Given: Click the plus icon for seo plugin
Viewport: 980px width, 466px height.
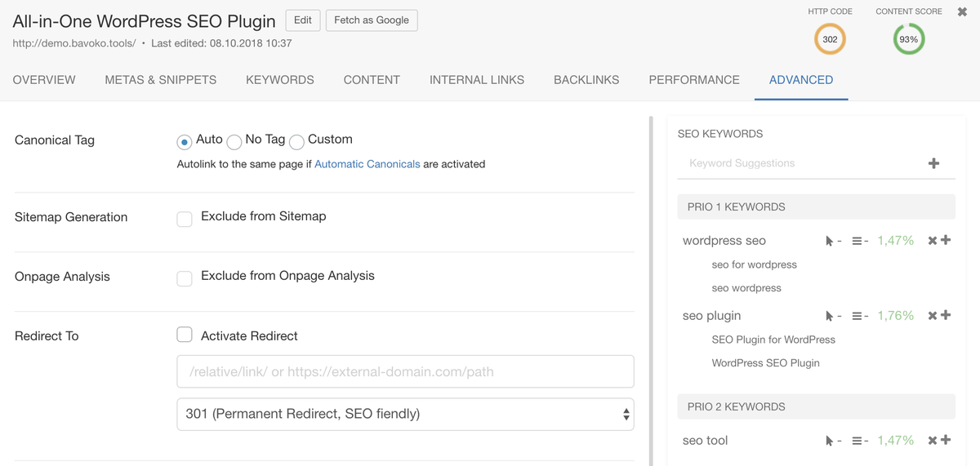Looking at the screenshot, I should click(946, 315).
